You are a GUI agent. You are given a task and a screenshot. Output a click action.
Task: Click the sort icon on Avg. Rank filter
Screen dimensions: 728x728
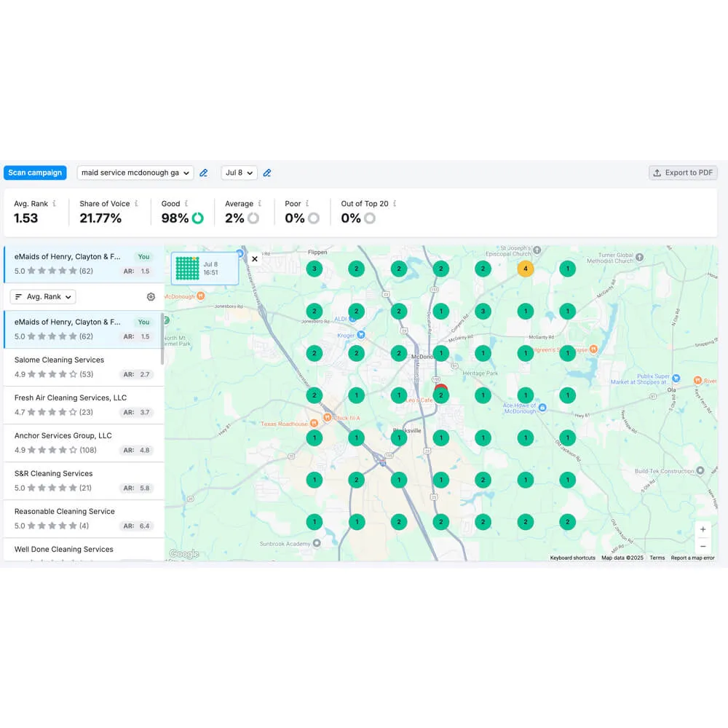(x=17, y=296)
